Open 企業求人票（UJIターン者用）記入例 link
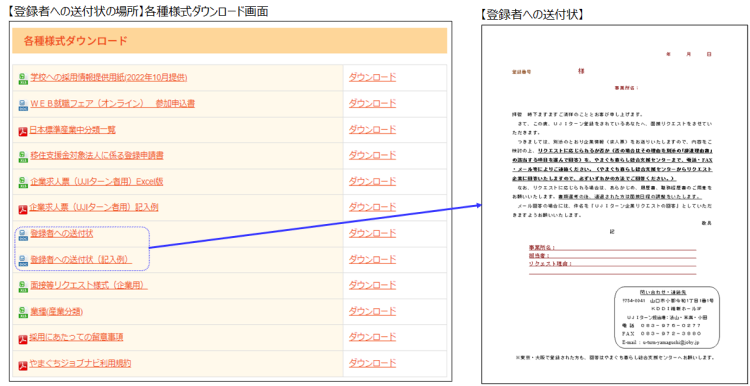The image size is (750, 386). pyautogui.click(x=94, y=208)
